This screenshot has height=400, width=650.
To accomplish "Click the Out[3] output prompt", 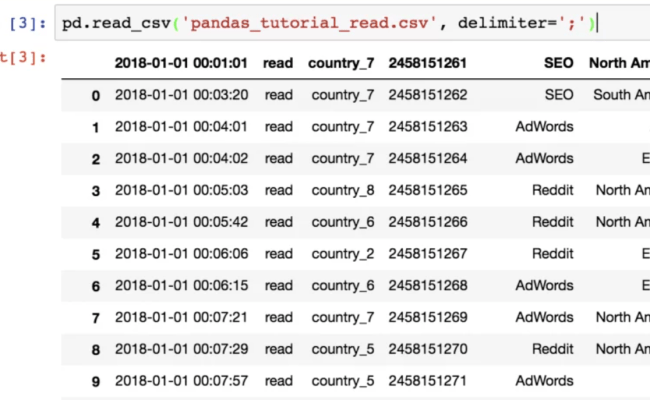I will point(23,57).
